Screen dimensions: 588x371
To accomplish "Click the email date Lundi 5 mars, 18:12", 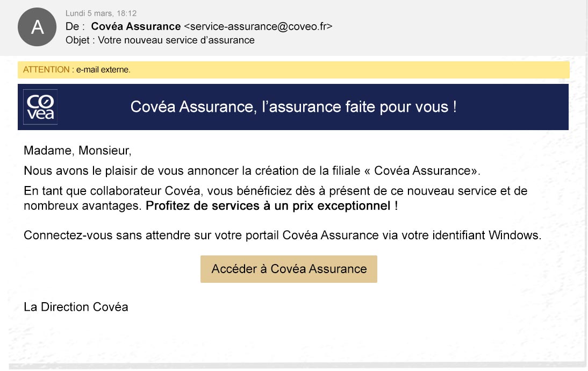I will tap(101, 13).
